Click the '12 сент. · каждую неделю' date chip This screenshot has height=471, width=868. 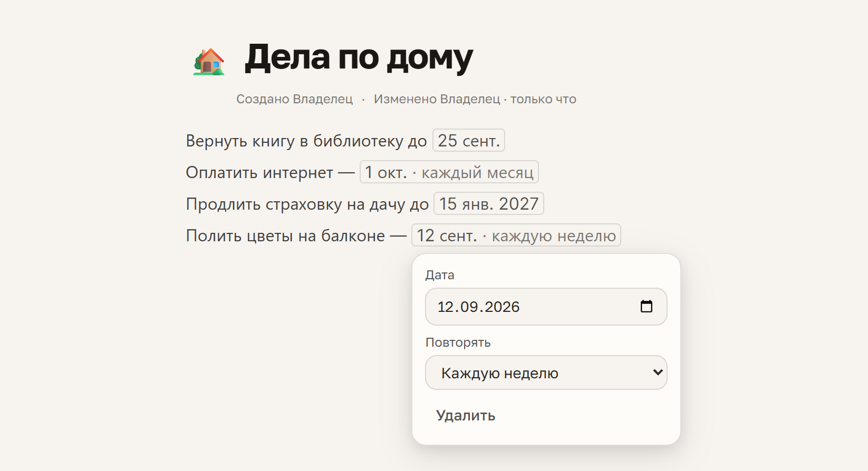516,235
